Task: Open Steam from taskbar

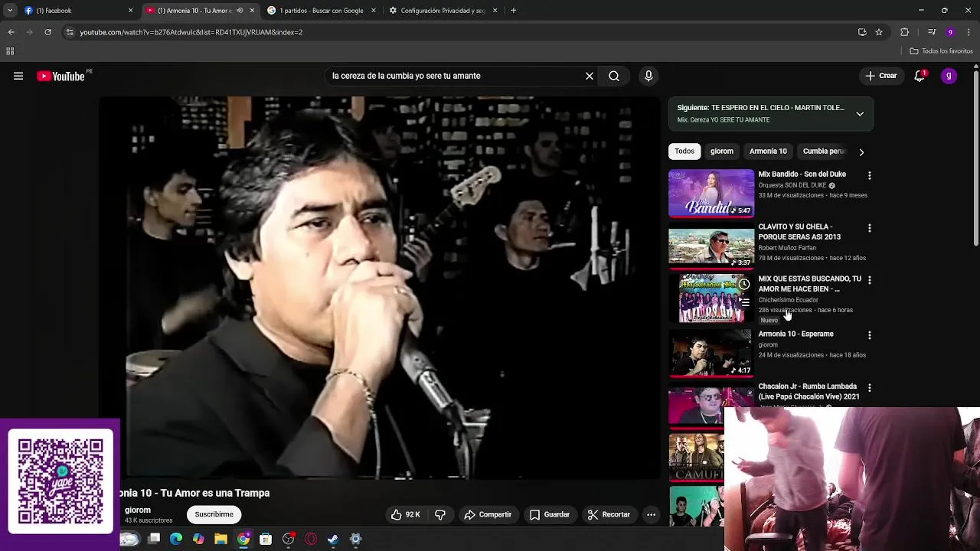Action: 333,540
